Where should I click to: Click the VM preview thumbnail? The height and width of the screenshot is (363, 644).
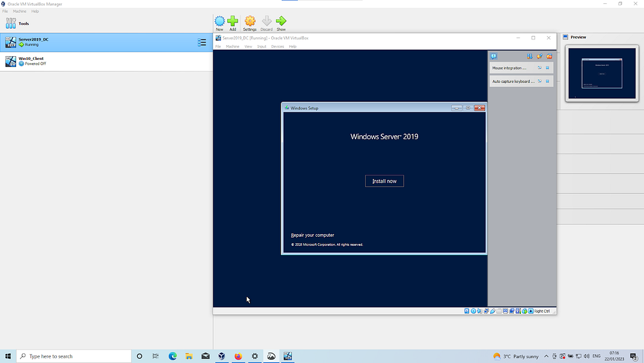(x=601, y=73)
